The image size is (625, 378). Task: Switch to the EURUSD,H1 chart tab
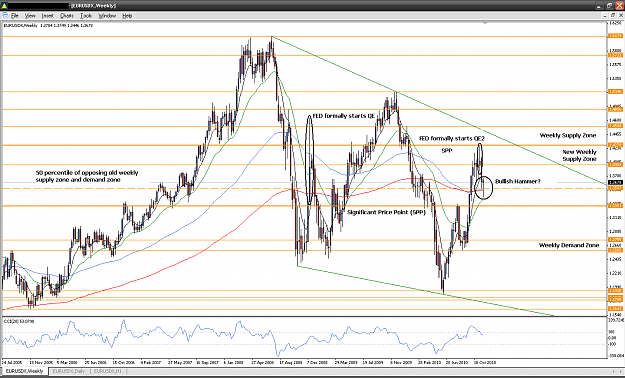108,371
